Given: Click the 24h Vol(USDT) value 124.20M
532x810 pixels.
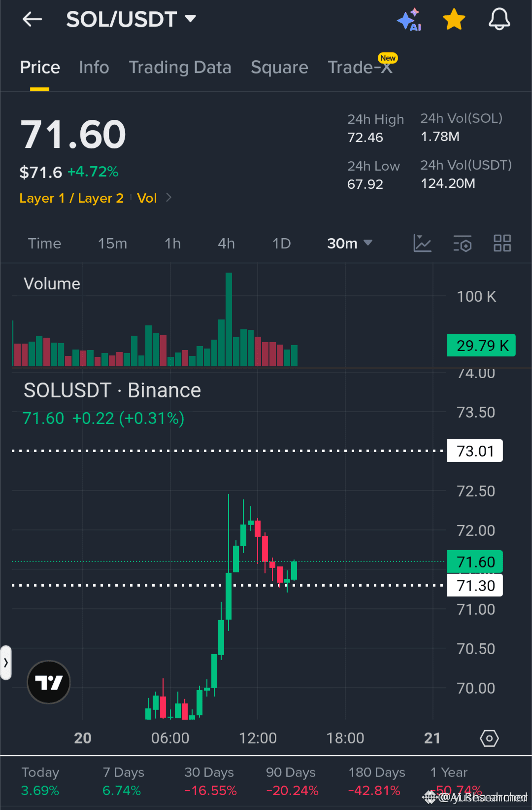Looking at the screenshot, I should (448, 183).
